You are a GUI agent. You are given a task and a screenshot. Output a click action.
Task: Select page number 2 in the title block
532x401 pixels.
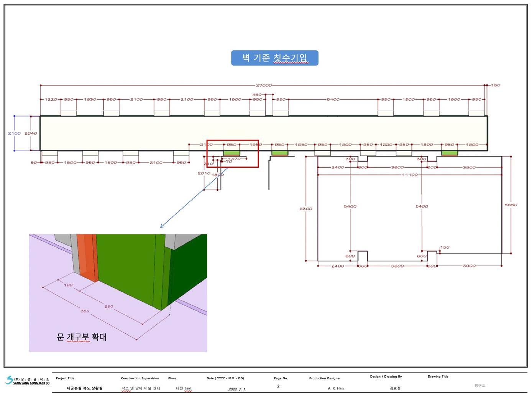[278, 386]
